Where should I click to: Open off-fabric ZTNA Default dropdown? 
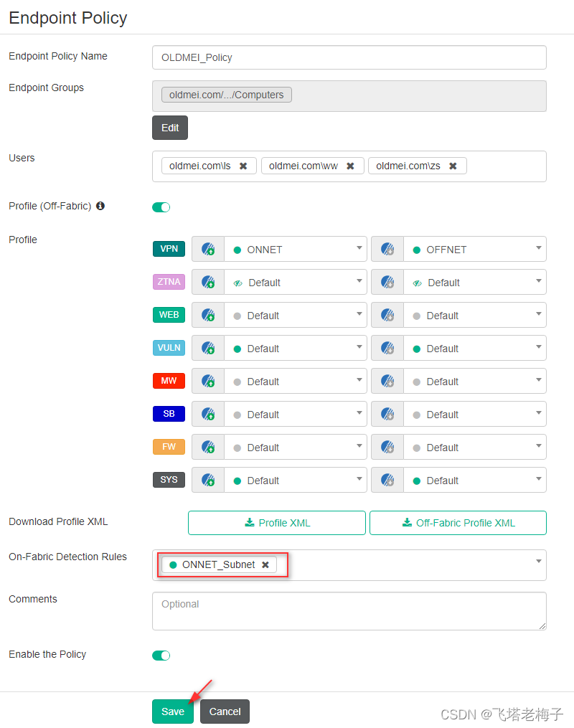click(474, 283)
